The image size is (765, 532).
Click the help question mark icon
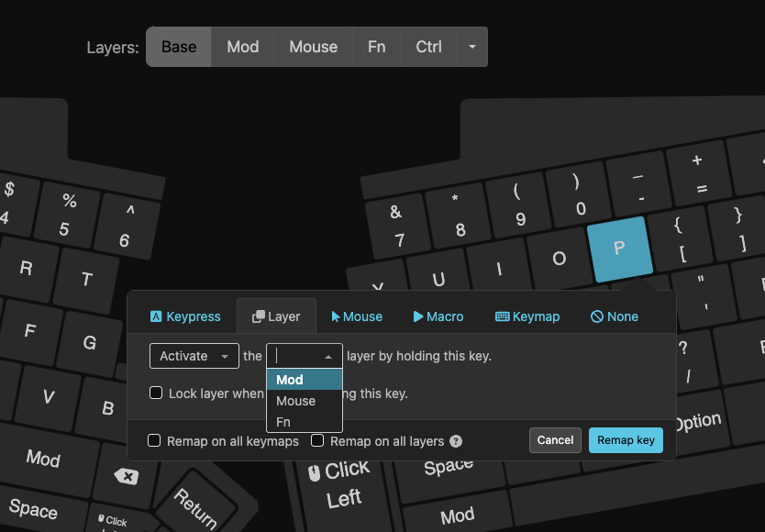click(x=456, y=441)
